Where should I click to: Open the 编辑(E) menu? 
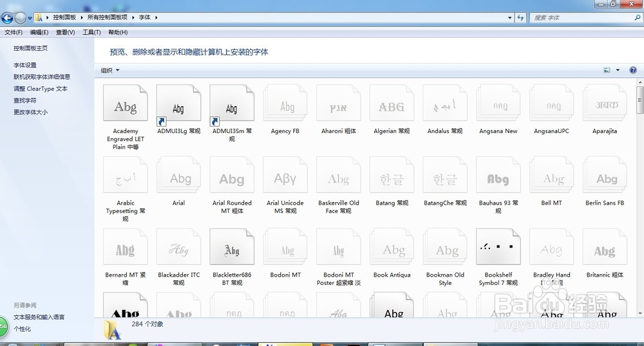click(x=39, y=32)
